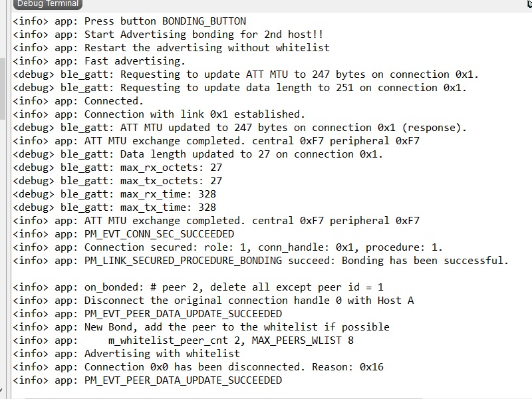Click the 'max_rx_time: 328' debug line

[114, 194]
